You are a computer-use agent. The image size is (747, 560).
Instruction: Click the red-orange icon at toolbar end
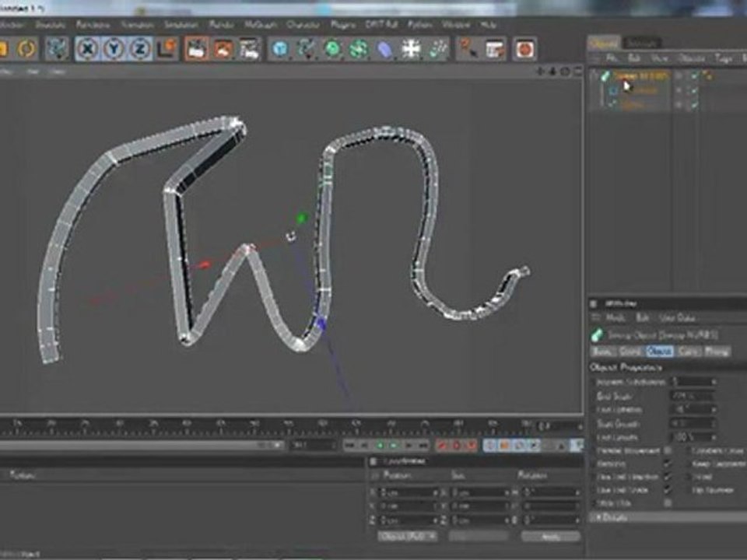pyautogui.click(x=524, y=48)
